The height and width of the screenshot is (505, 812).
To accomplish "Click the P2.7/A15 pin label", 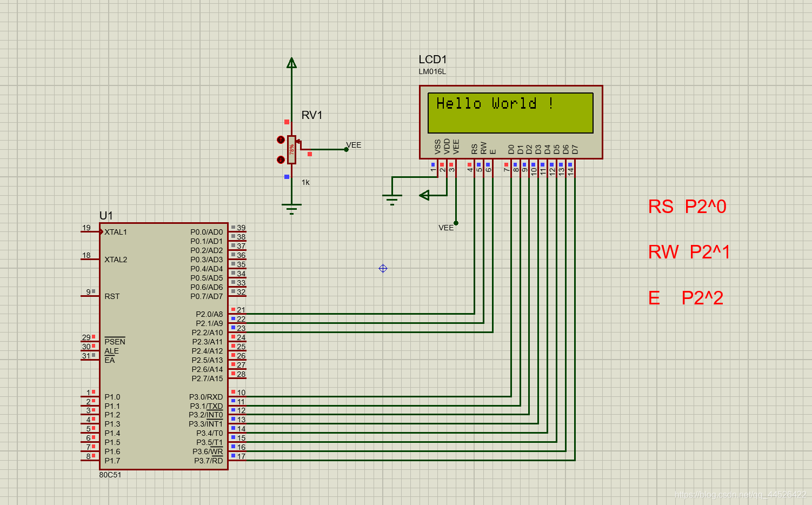I will coord(207,378).
